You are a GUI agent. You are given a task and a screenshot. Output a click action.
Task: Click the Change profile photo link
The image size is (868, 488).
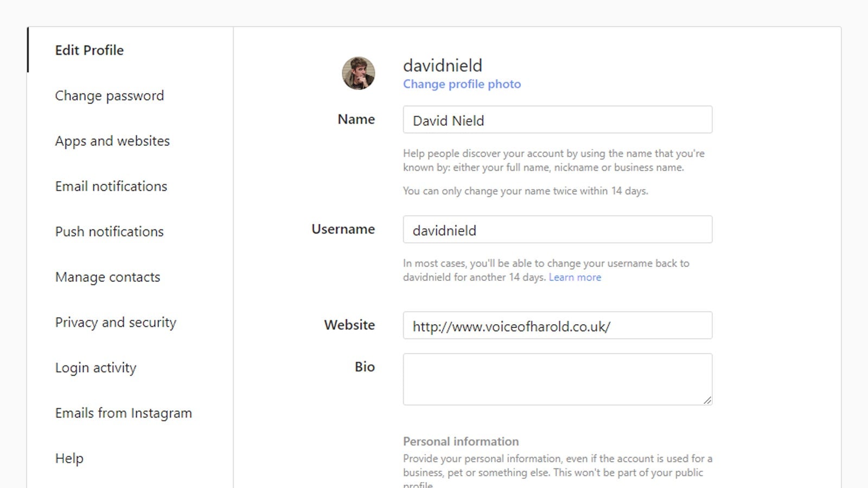462,84
